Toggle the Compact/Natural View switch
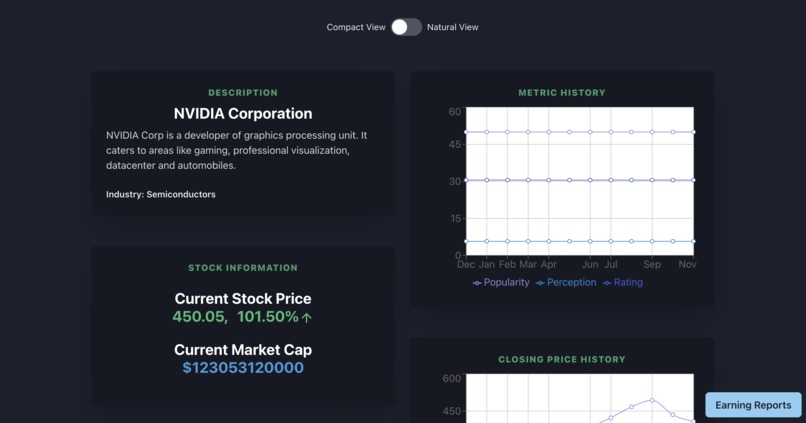The image size is (806, 423). [406, 27]
